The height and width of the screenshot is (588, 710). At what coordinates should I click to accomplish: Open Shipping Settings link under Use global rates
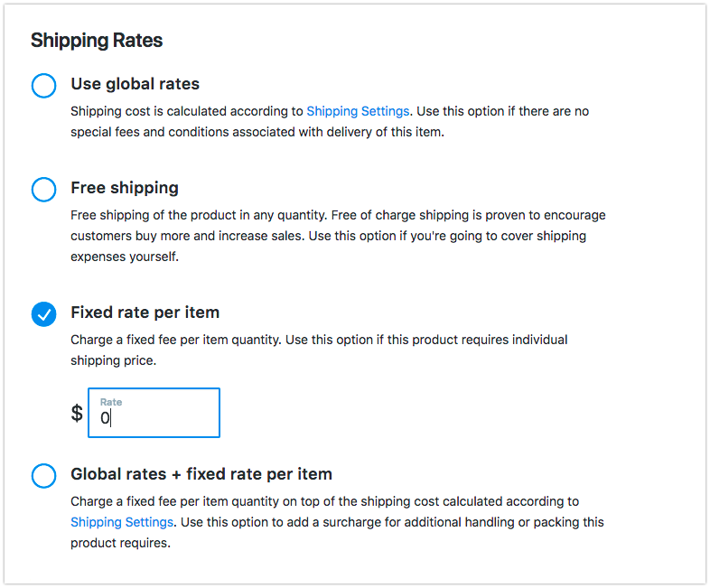point(358,111)
